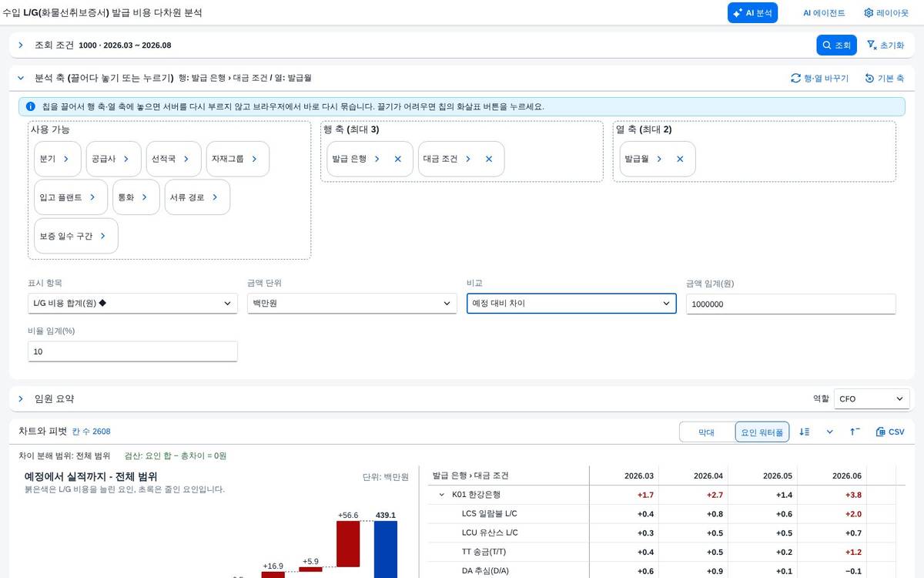Remove the 대금 조건 chip from row axis
The image size is (924, 578).
(x=489, y=159)
